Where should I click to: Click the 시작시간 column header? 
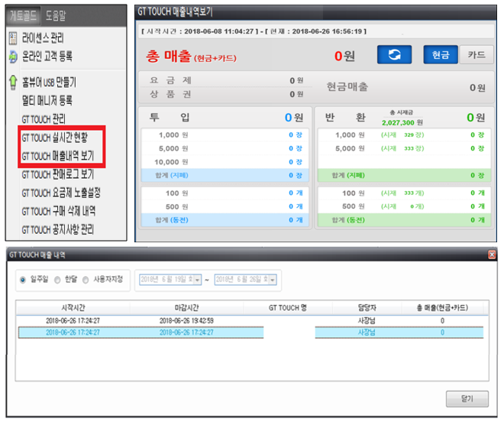pos(73,308)
